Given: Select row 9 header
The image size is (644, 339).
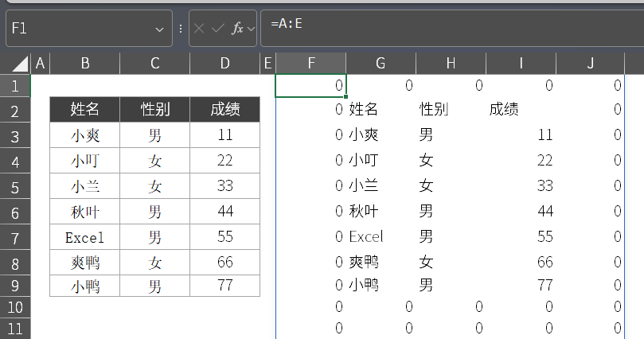Looking at the screenshot, I should pyautogui.click(x=15, y=286).
